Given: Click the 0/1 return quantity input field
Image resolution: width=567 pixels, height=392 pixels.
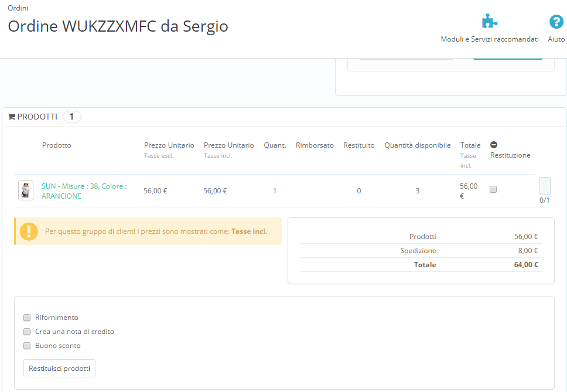Looking at the screenshot, I should [x=545, y=186].
